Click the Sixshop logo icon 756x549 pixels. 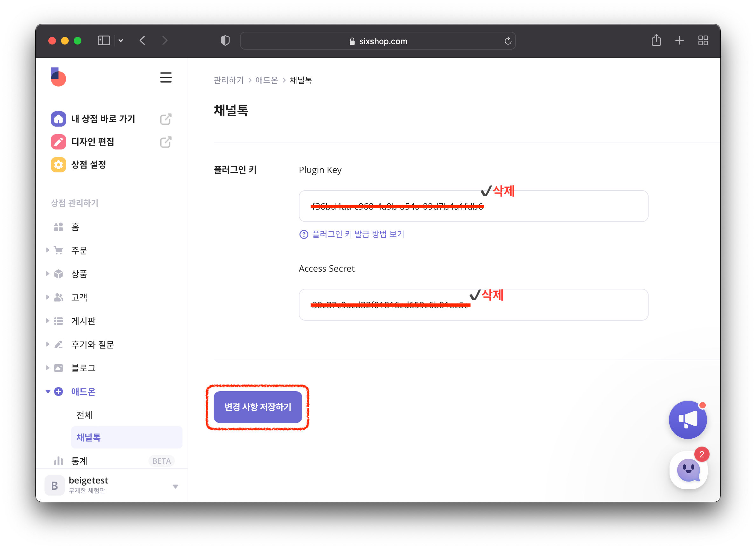click(x=58, y=77)
